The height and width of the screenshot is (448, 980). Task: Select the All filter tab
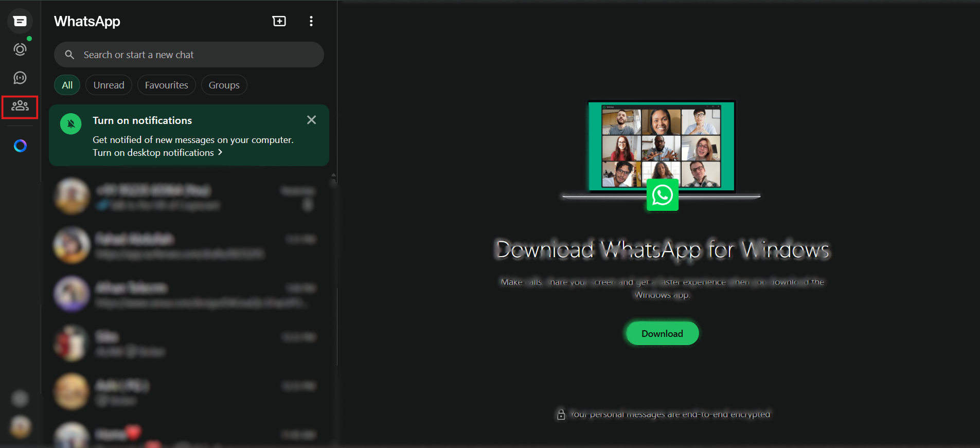coord(67,85)
